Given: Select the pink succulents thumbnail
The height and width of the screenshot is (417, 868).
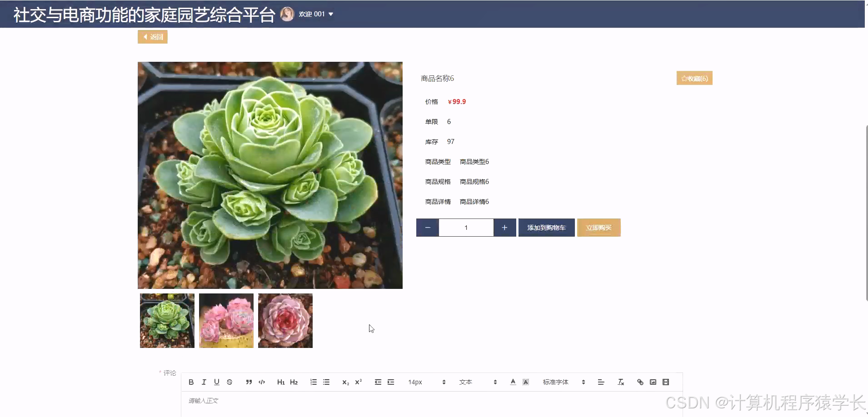Looking at the screenshot, I should pos(226,321).
